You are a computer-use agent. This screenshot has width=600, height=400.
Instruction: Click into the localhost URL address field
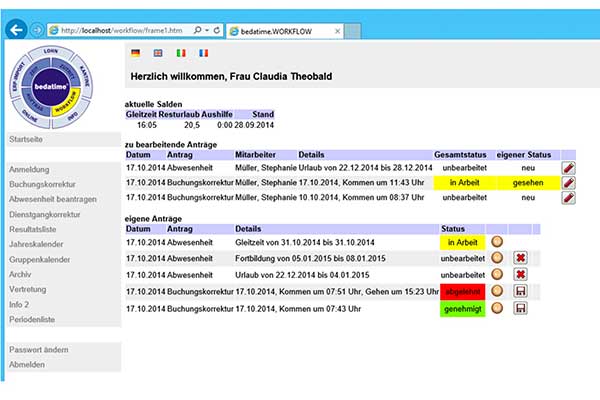click(x=120, y=31)
